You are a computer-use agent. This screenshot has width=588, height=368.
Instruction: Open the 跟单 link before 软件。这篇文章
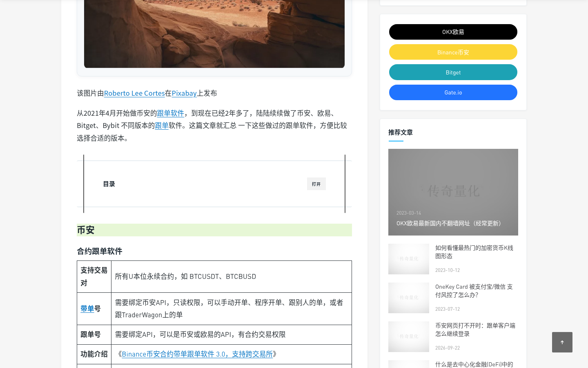point(162,126)
